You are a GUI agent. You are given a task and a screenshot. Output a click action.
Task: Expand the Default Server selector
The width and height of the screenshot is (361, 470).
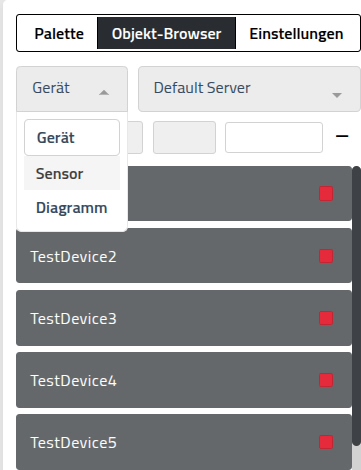pyautogui.click(x=249, y=89)
